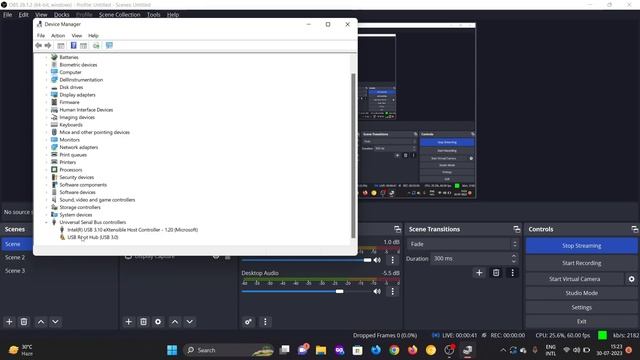Open OBS Settings button in Controls

tap(581, 307)
